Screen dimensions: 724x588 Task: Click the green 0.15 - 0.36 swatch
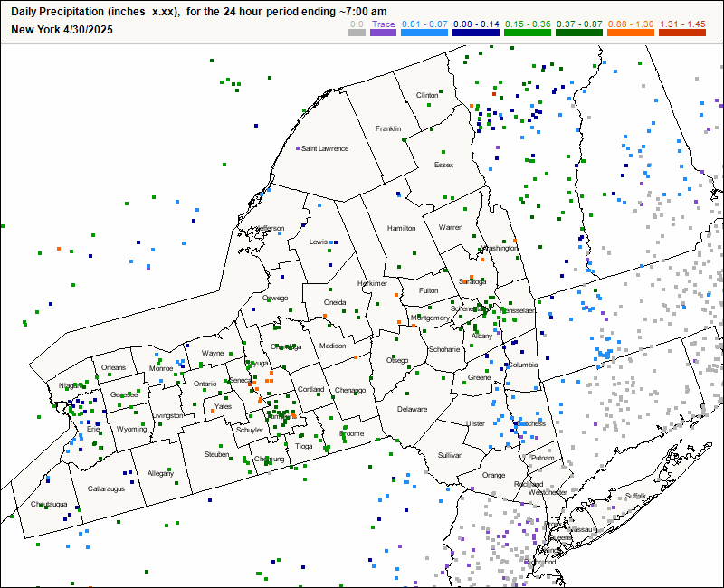[x=528, y=33]
